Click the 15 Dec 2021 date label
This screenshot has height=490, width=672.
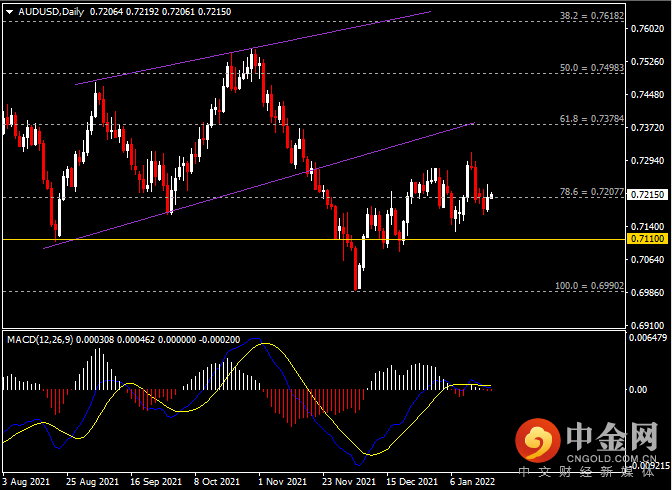coord(412,482)
